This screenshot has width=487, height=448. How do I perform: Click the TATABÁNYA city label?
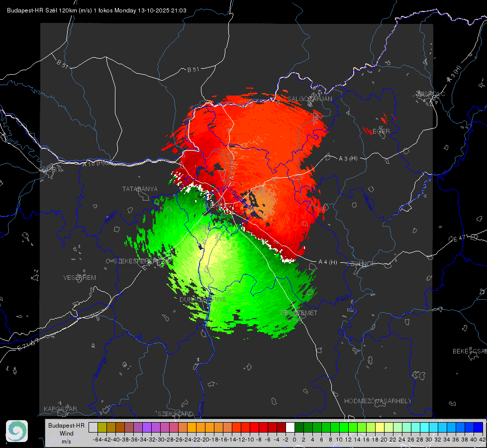pos(140,189)
